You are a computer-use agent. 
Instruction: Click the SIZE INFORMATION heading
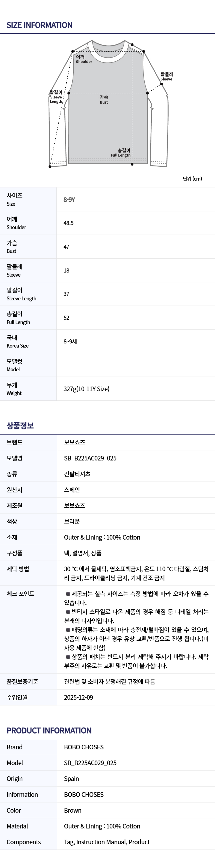[40, 25]
